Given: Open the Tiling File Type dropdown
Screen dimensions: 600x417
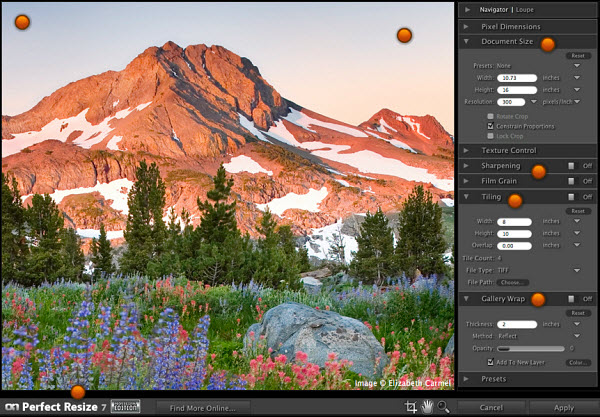Looking at the screenshot, I should point(577,270).
